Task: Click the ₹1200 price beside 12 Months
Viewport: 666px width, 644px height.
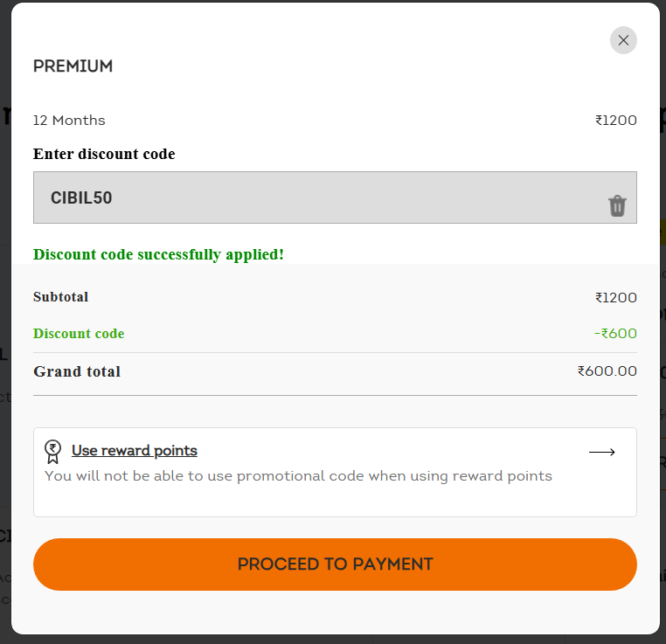Action: tap(615, 121)
